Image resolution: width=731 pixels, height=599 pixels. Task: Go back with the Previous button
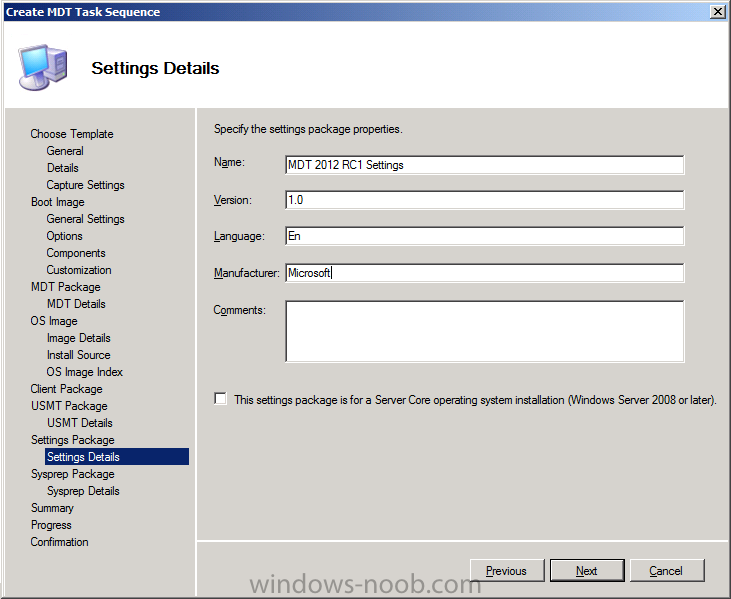click(x=507, y=571)
